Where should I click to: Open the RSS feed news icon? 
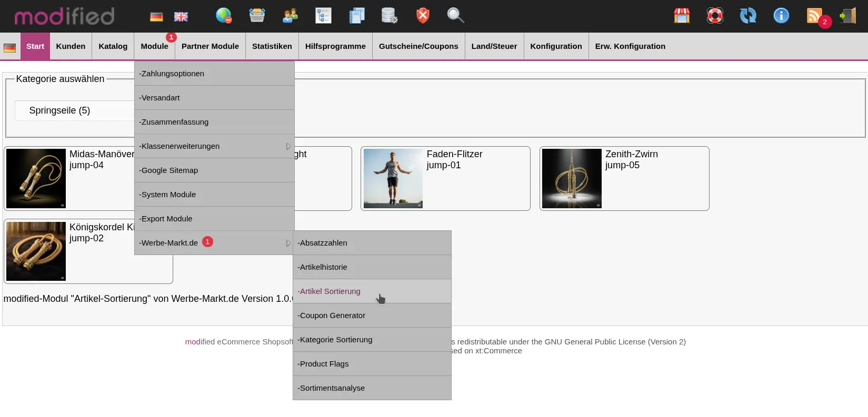point(814,16)
